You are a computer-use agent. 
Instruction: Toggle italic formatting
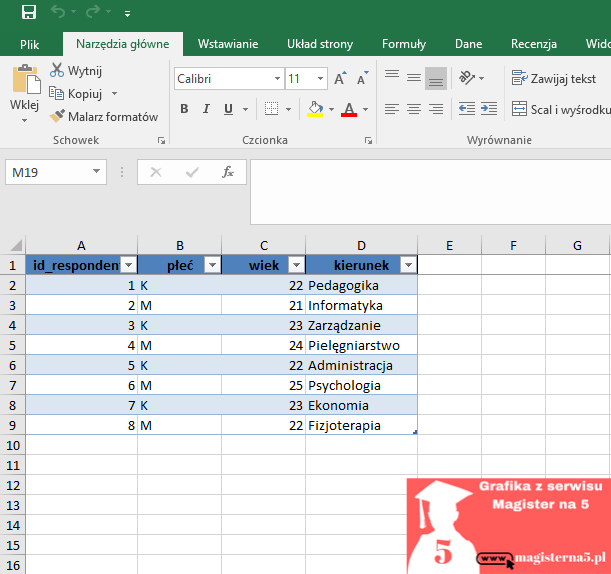[x=206, y=109]
